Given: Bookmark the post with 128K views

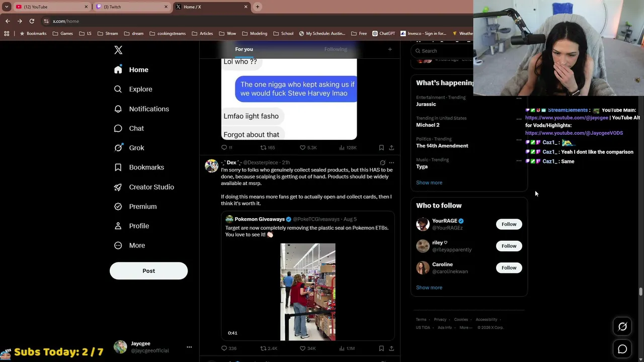Looking at the screenshot, I should coord(381,147).
